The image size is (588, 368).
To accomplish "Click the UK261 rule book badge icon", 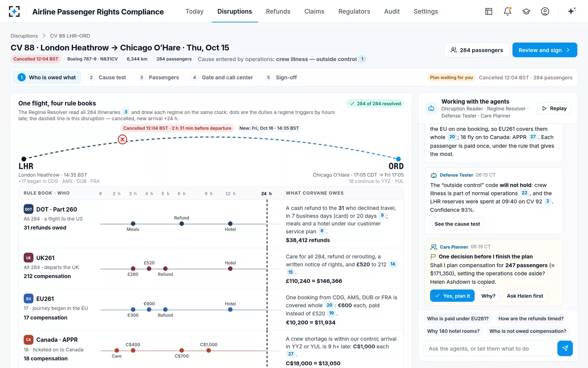I will [29, 258].
